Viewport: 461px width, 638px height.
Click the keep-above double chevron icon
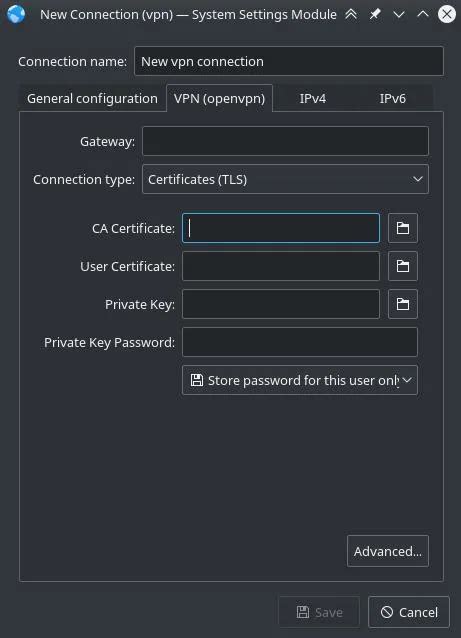point(351,14)
